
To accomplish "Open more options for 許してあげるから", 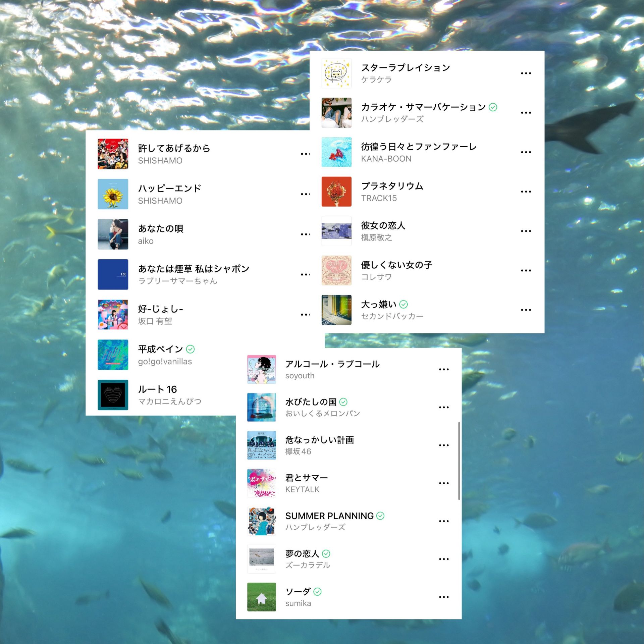I will pos(305,154).
